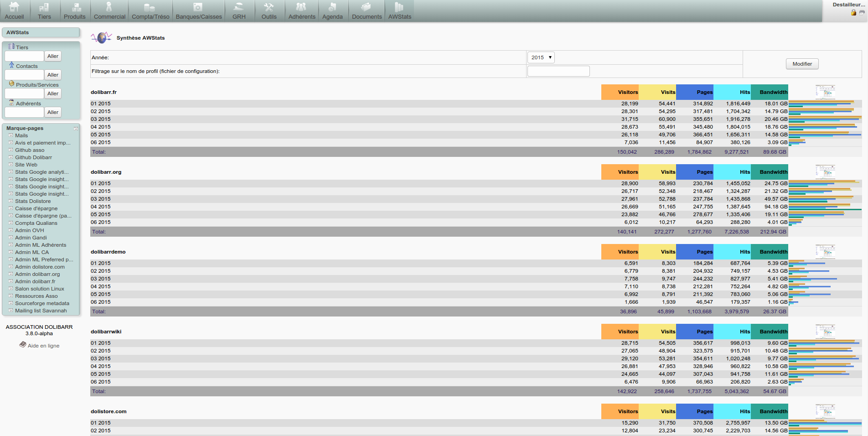868x436 pixels.
Task: Click the Produits/Services box icon
Action: (x=11, y=84)
